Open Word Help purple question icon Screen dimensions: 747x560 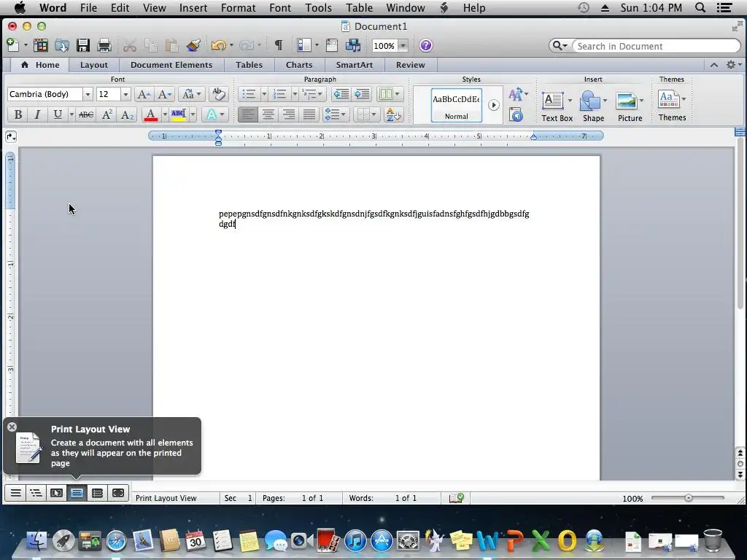(426, 45)
